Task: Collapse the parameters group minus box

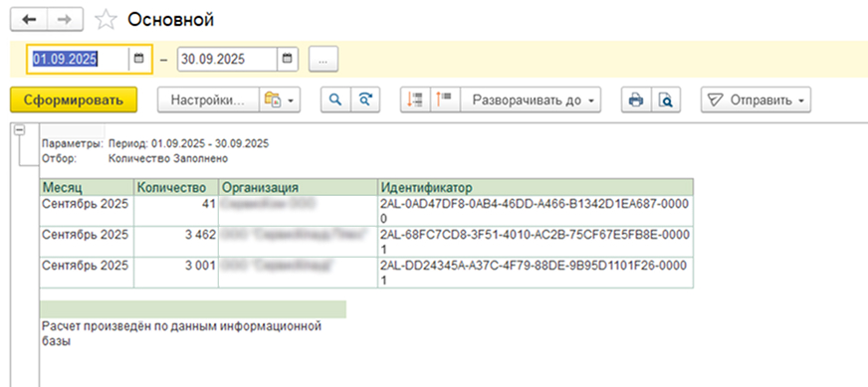Action: [20, 129]
